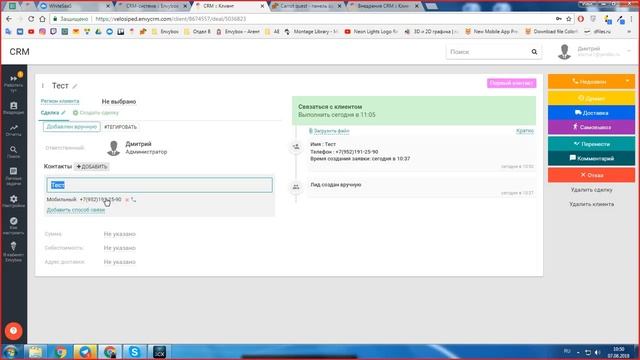Viewport: 640px width, 360px height.
Task: Click the 'Регион клиента' label link
Action: coord(60,101)
